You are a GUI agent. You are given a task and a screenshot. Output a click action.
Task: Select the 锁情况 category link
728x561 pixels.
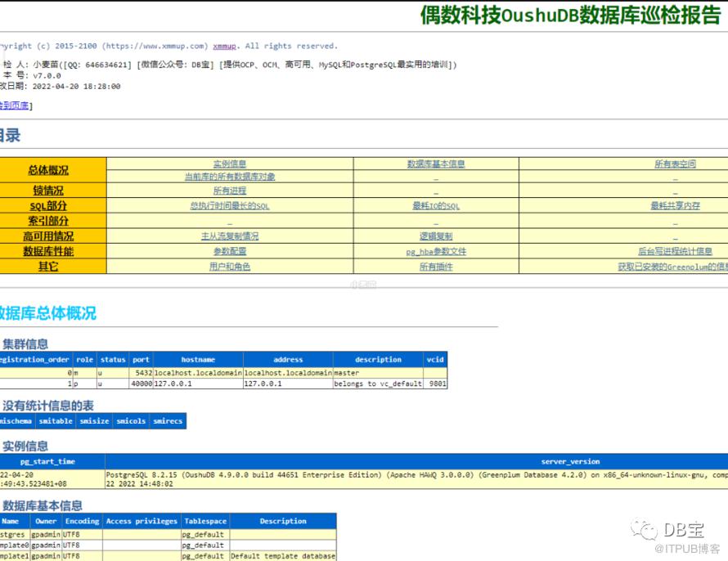click(x=48, y=191)
